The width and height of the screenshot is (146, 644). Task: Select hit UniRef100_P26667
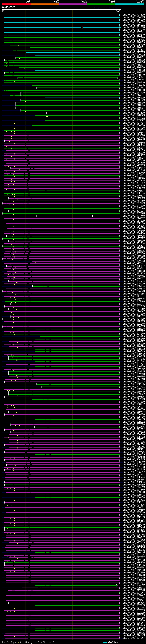[x=134, y=472]
